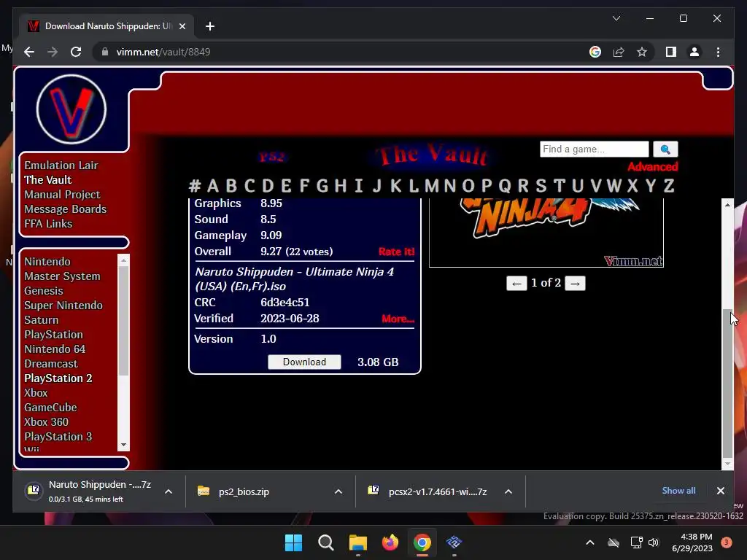Screen dimensions: 747x560
Task: Open the PCSX2 taskbar app
Action: (x=454, y=542)
